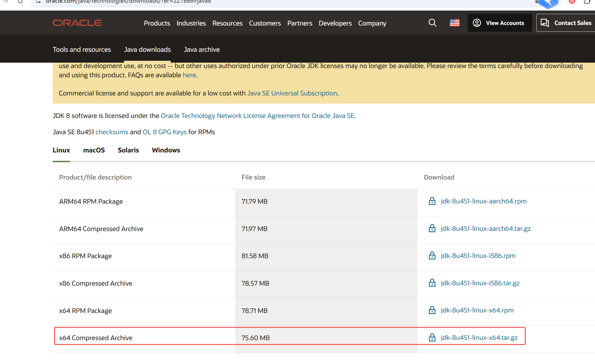Screen dimensions: 595x364
Task: Expand the Developers menu
Action: 335,23
